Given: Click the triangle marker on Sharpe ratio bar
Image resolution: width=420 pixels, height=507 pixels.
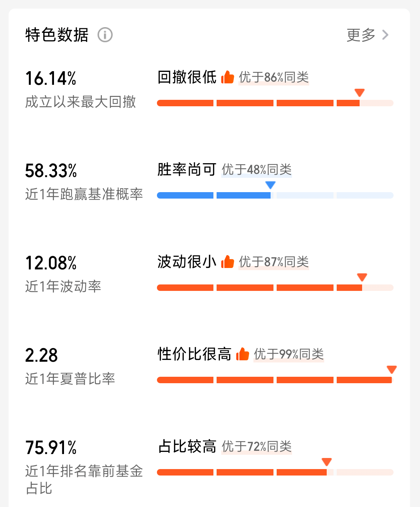Looking at the screenshot, I should click(392, 370).
